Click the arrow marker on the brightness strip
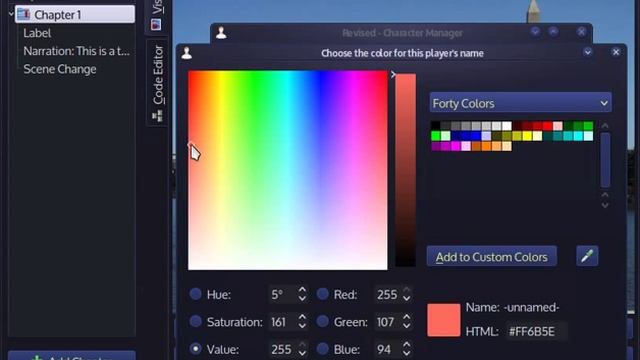The height and width of the screenshot is (360, 640). pos(393,75)
